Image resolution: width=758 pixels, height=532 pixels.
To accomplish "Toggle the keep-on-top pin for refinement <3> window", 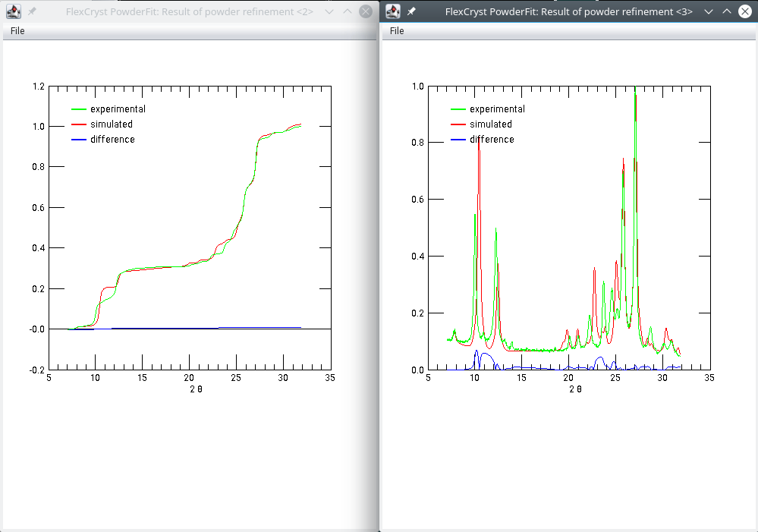I will (410, 11).
